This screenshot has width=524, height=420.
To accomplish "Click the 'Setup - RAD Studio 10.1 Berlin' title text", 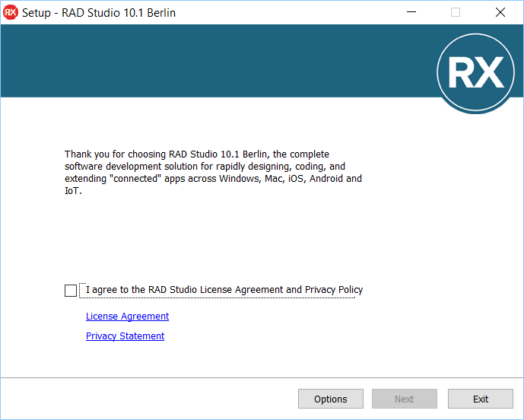I will click(99, 13).
